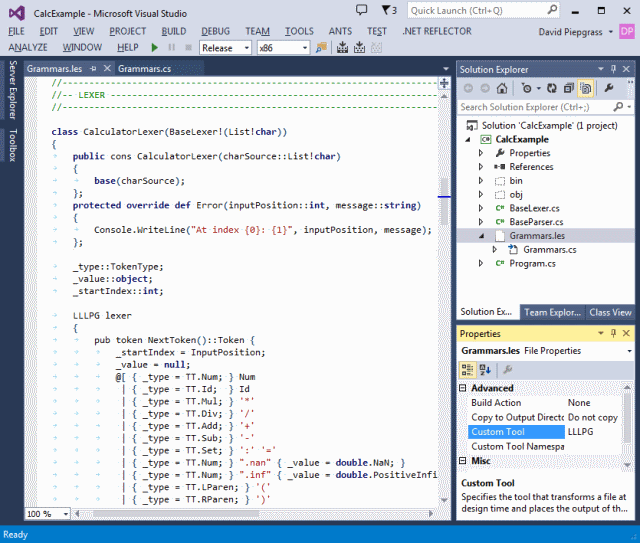Toggle Categorized view in Properties panel
The image size is (640, 543).
(467, 369)
